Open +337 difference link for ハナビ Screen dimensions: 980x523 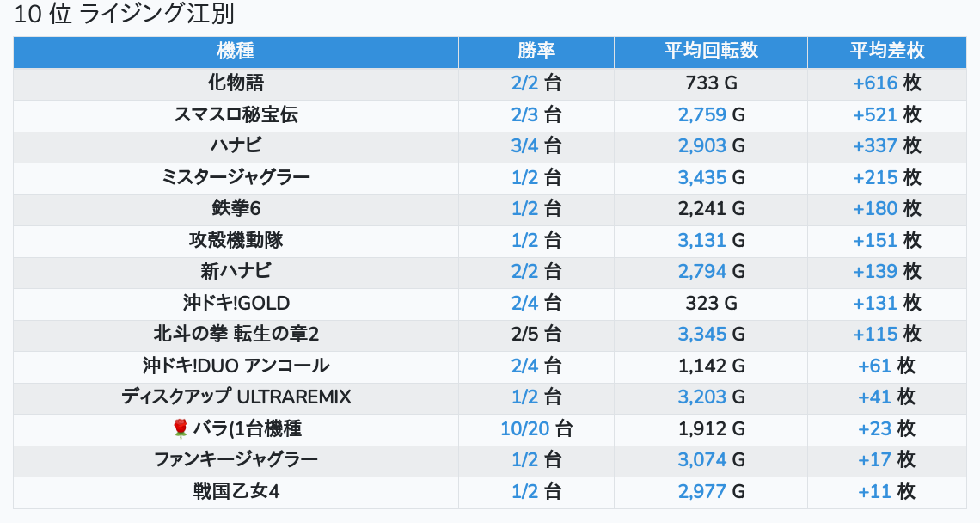874,146
